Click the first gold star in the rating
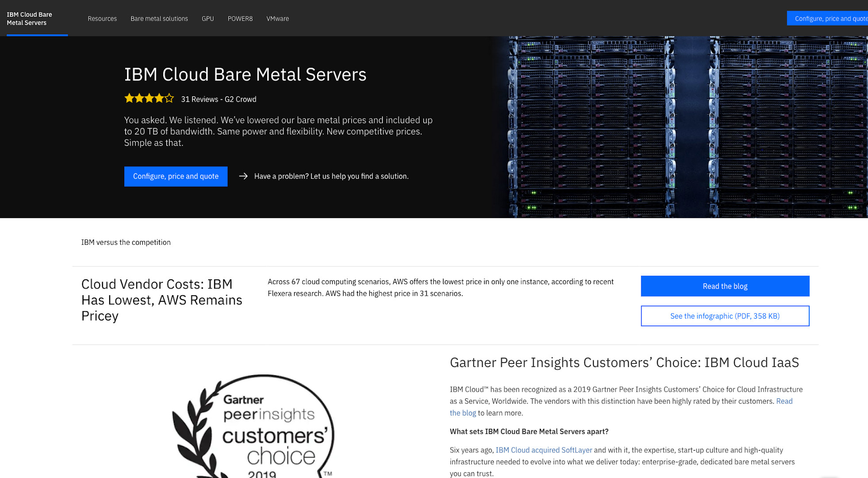Screen dimensions: 868x478 click(129, 98)
